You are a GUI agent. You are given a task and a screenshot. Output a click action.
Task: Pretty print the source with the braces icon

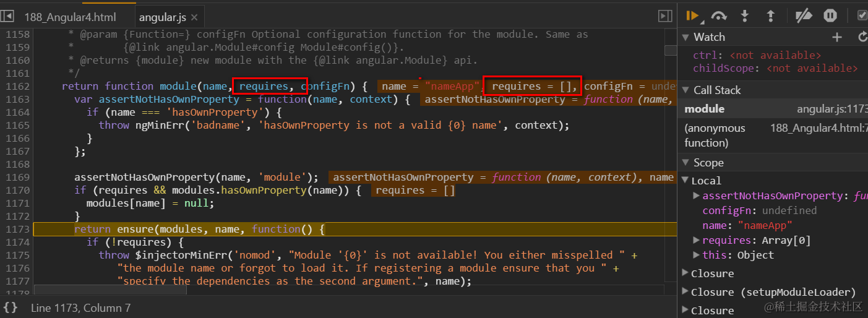pos(11,307)
